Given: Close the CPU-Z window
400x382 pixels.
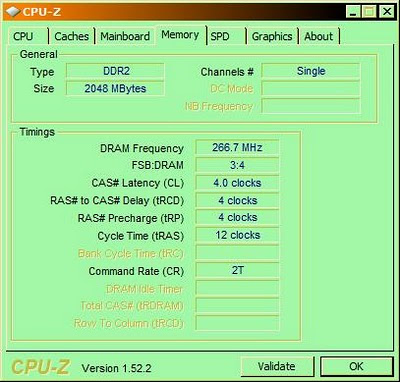Looking at the screenshot, I should tap(387, 12).
